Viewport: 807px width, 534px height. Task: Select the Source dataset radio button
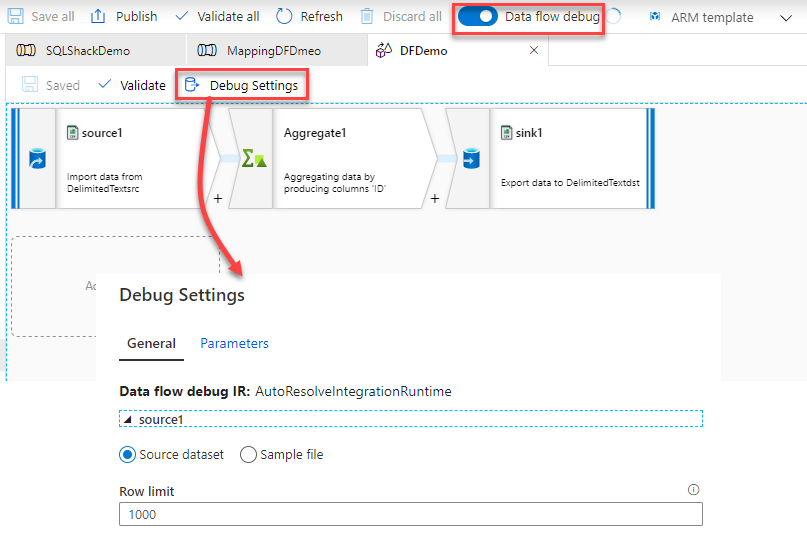(127, 454)
